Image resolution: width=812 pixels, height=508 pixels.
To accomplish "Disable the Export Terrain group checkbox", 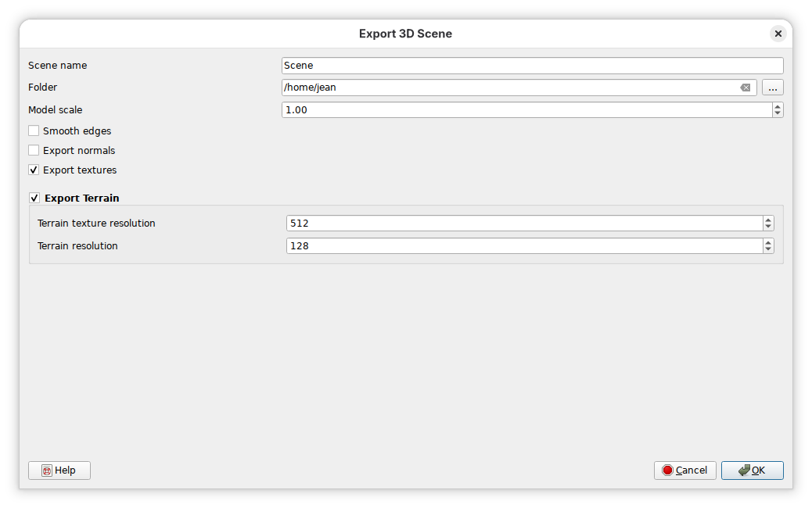I will tap(34, 198).
